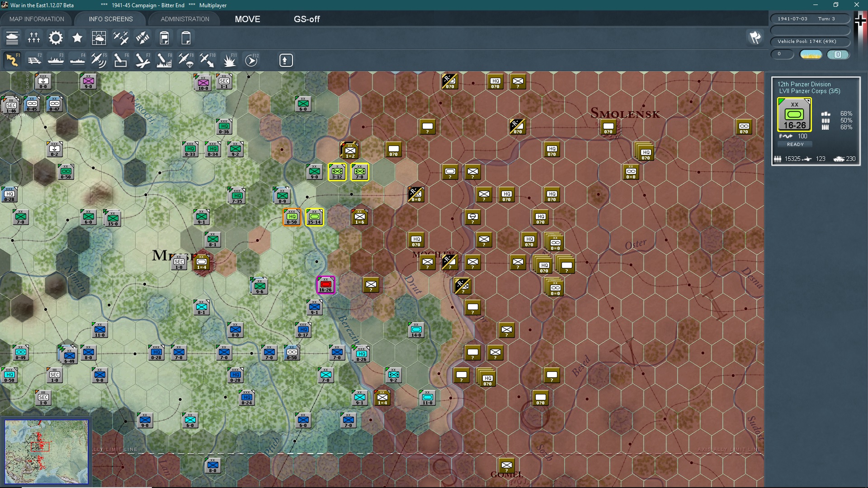Click the crossed flags icon
Viewport: 868px width, 488px height.
tap(755, 37)
